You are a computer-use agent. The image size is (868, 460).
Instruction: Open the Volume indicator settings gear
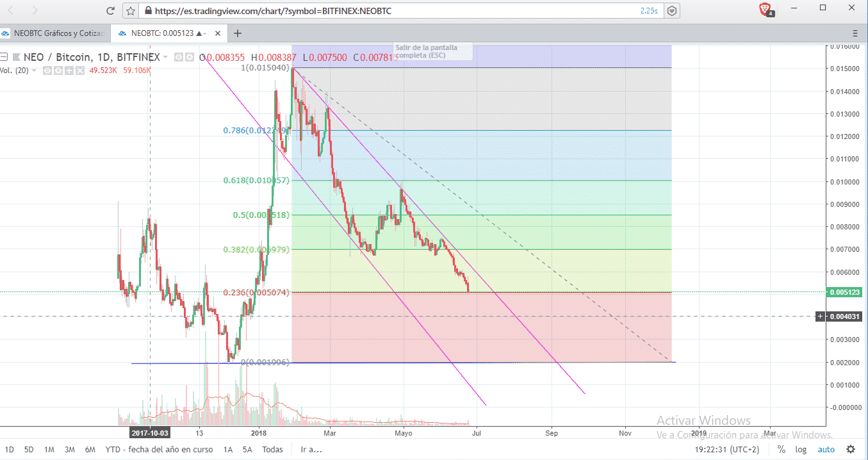tap(58, 70)
